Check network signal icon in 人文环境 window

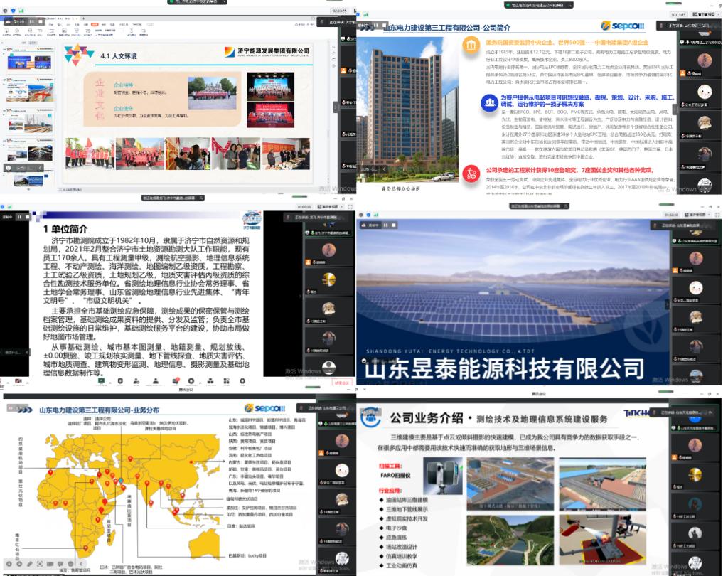tap(21, 10)
